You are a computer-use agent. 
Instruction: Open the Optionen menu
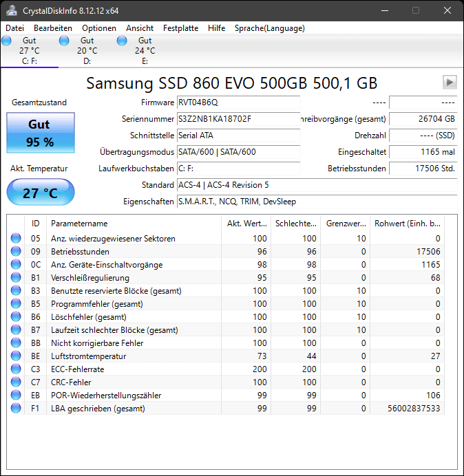(99, 28)
